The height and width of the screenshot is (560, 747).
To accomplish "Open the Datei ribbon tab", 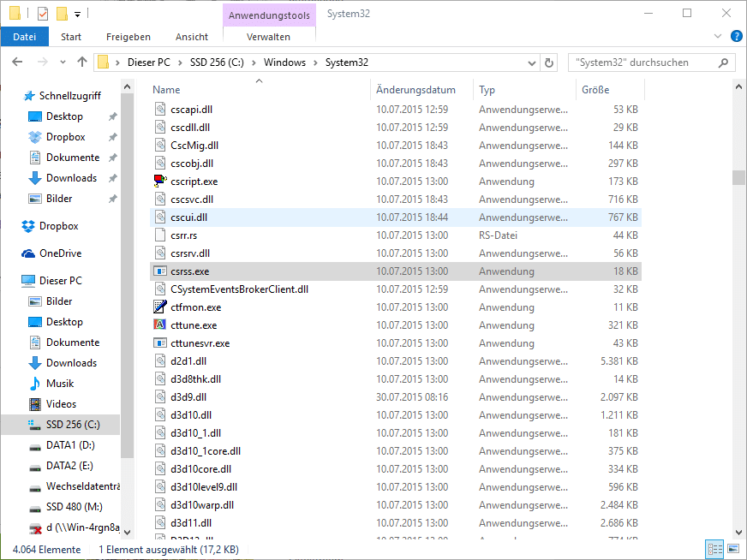I will point(24,37).
